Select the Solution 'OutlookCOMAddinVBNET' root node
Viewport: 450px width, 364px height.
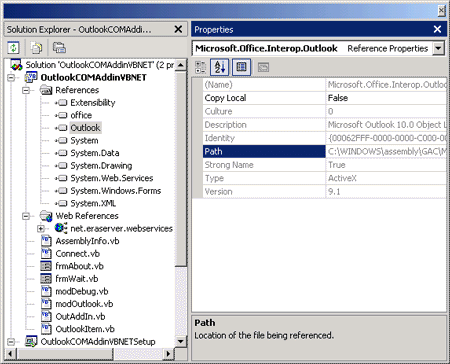point(100,65)
